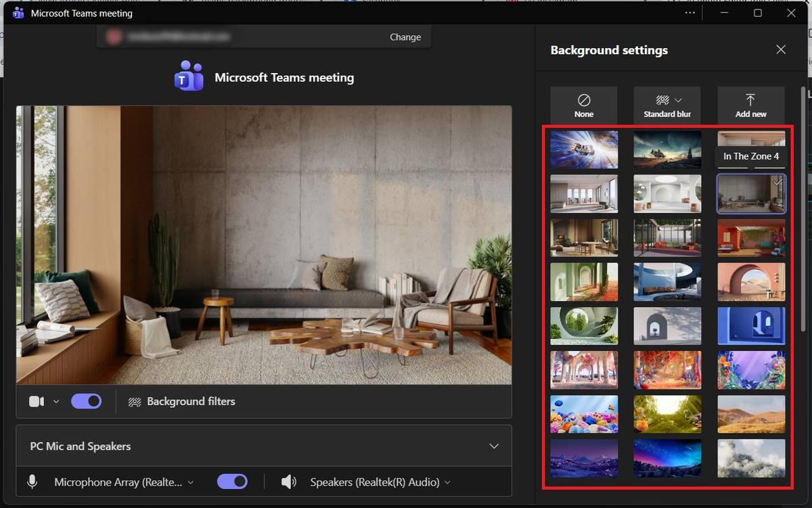Toggle the camera switch off
The image size is (812, 508).
point(87,402)
